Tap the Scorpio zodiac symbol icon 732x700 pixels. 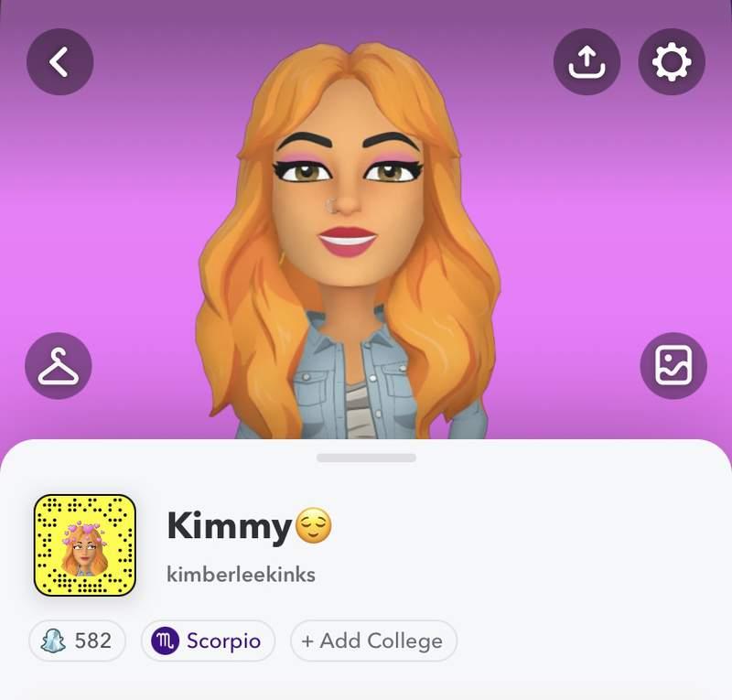[x=166, y=641]
